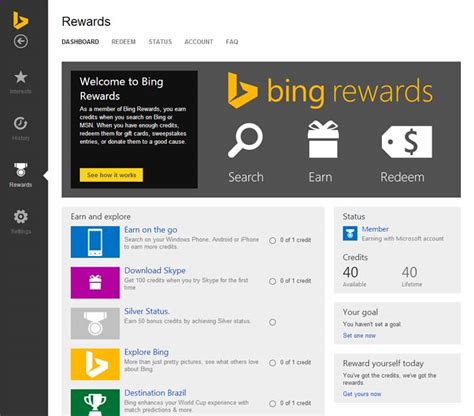Click the Search label in banner
Viewport: 474px width, 416px height.
pyautogui.click(x=246, y=177)
